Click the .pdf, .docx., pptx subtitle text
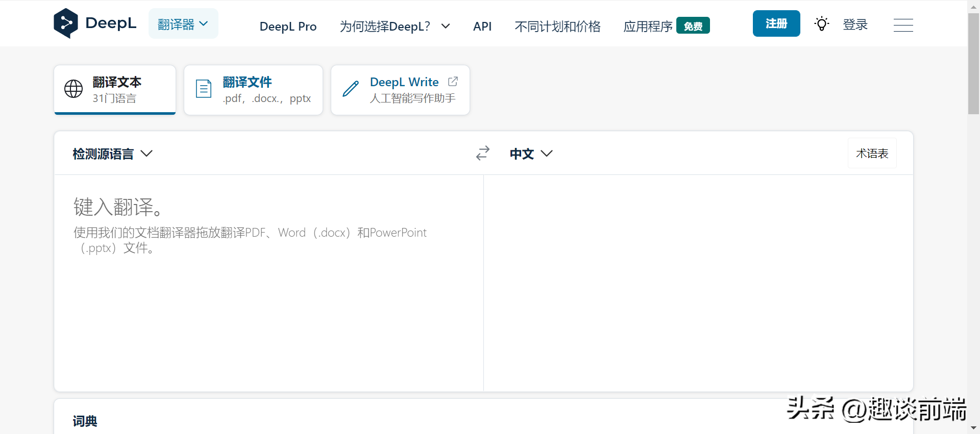 tap(267, 98)
